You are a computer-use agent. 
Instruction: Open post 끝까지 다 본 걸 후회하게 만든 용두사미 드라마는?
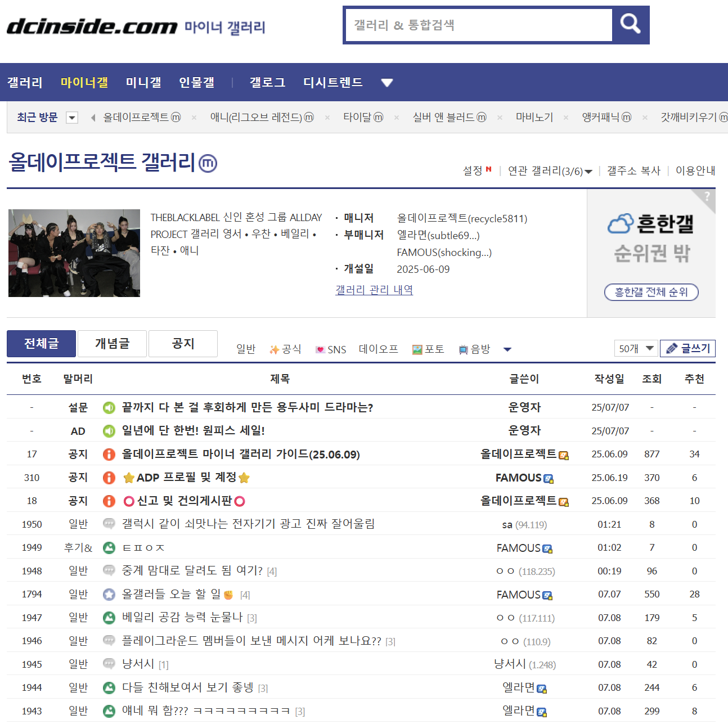click(x=248, y=407)
